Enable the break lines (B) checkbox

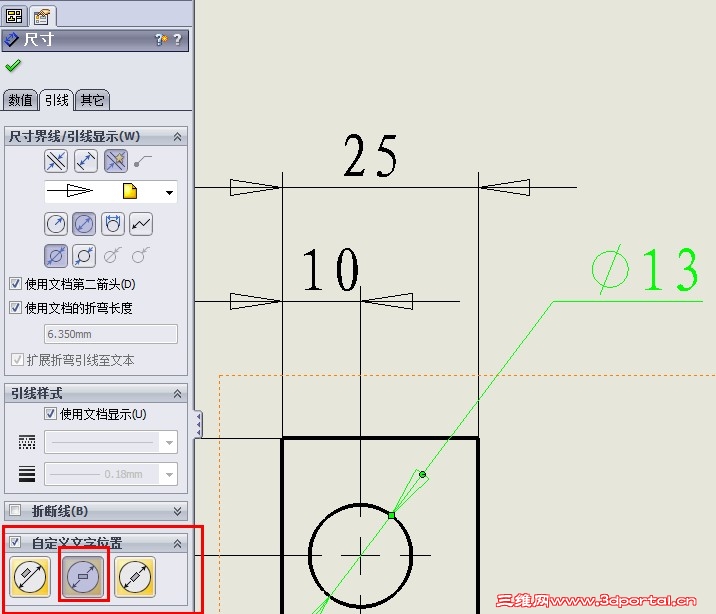pos(15,510)
